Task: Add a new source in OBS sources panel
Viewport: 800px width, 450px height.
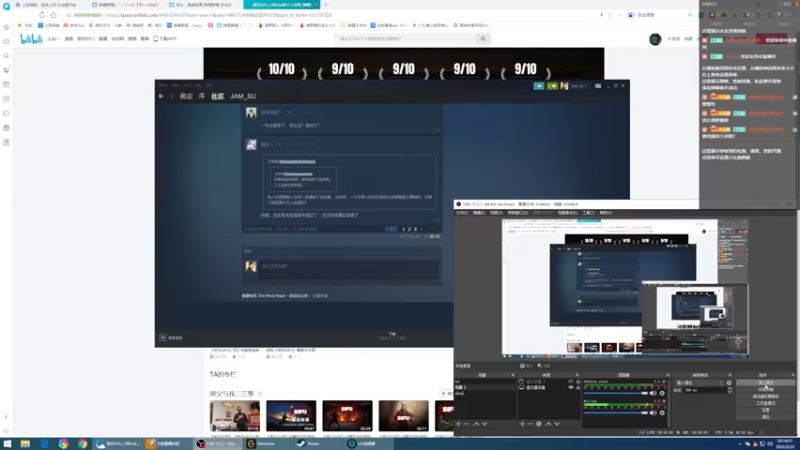Action: click(522, 423)
